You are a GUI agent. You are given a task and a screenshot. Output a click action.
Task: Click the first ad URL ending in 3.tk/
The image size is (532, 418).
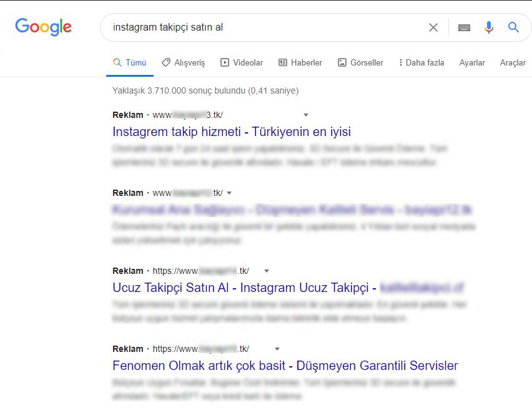click(x=187, y=115)
